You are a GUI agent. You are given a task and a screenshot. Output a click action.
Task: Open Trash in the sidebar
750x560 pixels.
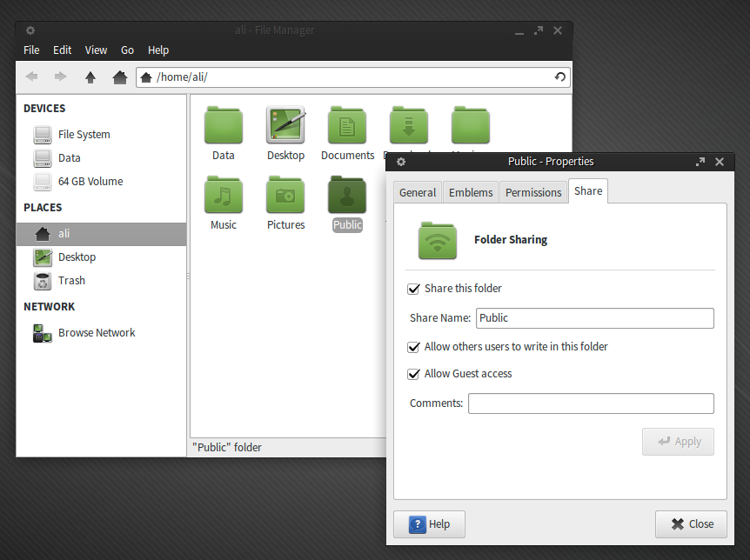pos(71,281)
